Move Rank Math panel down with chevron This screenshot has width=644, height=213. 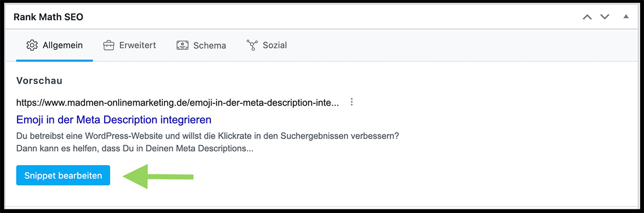click(605, 17)
